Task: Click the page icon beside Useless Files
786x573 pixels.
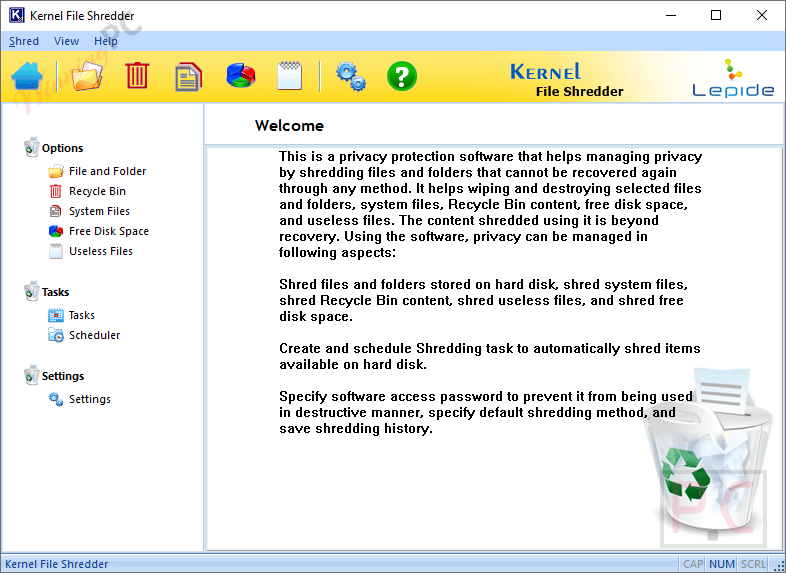Action: pos(56,251)
